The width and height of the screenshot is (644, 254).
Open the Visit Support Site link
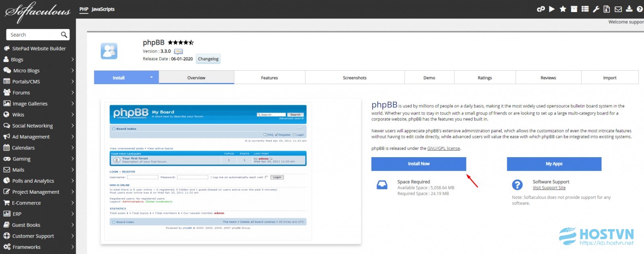tap(549, 188)
